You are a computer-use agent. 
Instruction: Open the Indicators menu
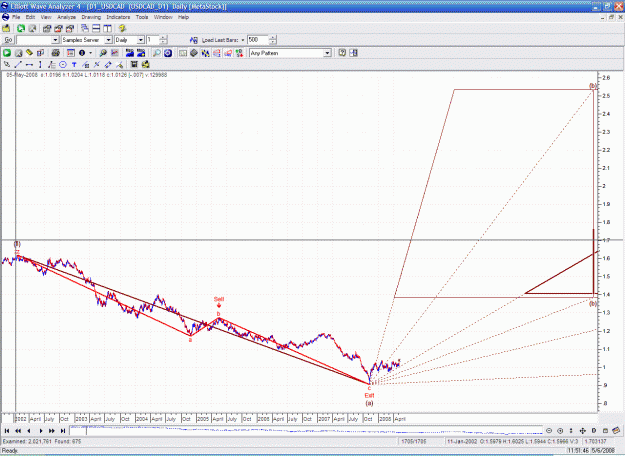point(118,17)
